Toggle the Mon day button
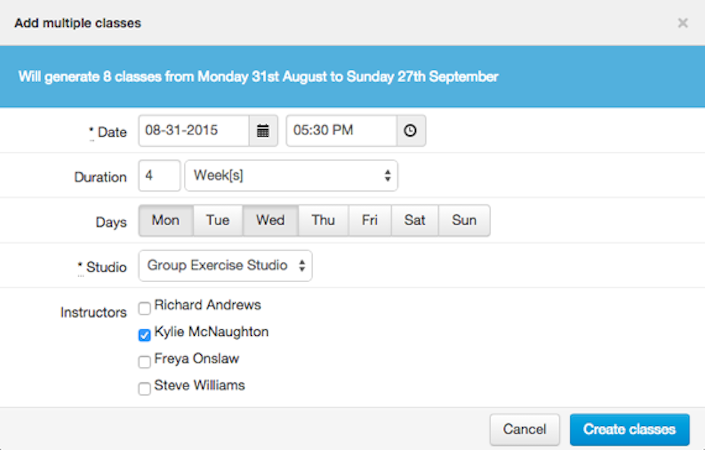 165,221
